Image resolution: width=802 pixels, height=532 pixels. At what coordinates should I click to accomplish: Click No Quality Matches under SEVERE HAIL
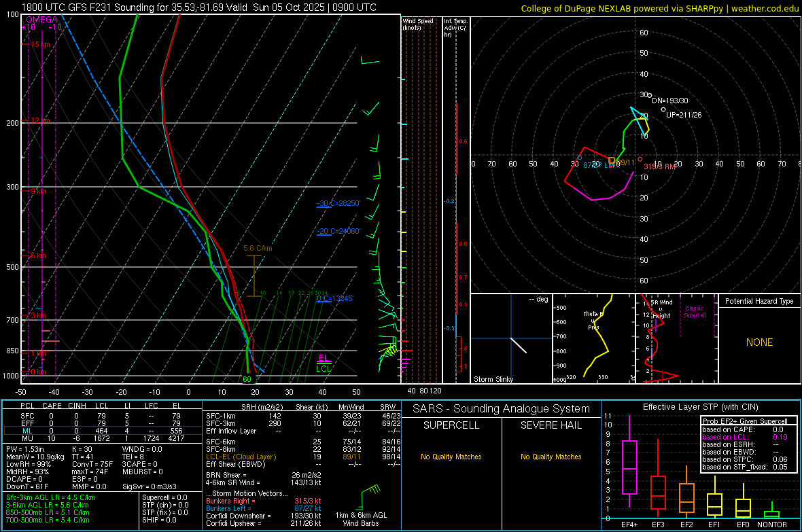point(551,457)
